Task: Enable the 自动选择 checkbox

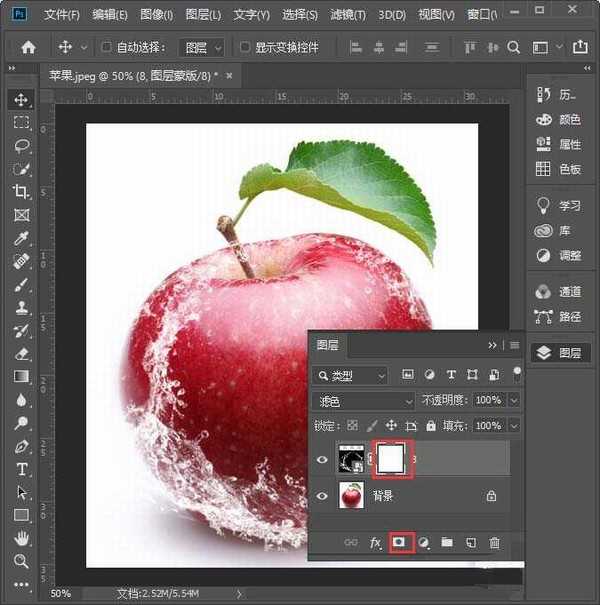Action: point(107,47)
